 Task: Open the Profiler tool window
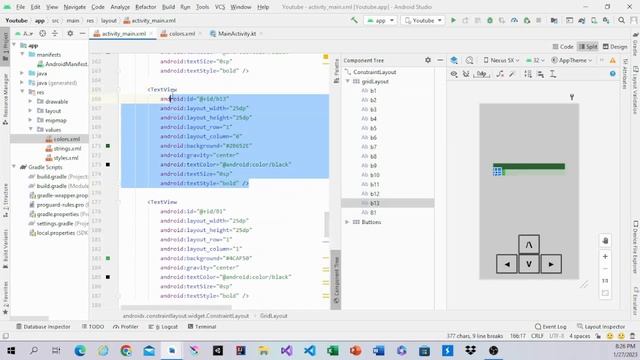[x=126, y=327]
